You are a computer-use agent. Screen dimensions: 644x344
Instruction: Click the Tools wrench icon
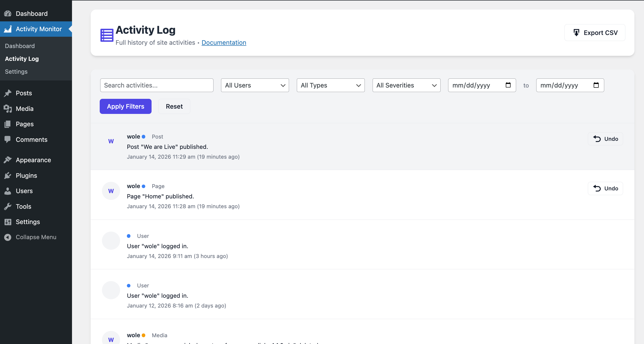pyautogui.click(x=8, y=206)
